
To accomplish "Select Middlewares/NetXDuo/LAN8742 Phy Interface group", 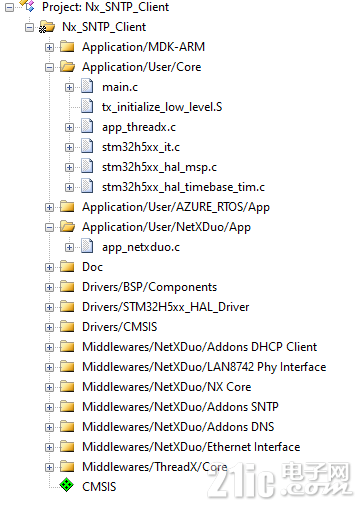I will (x=204, y=367).
